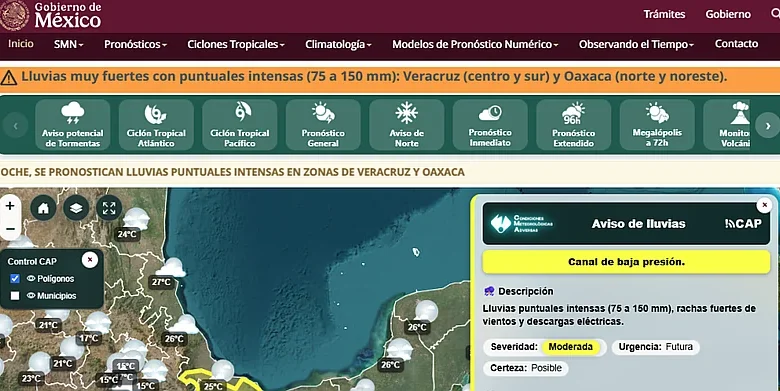Open the Trámites link

point(664,14)
